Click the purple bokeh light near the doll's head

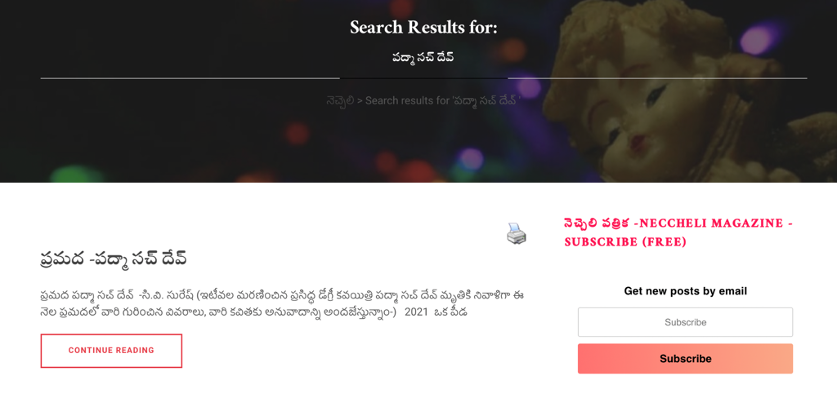(756, 40)
